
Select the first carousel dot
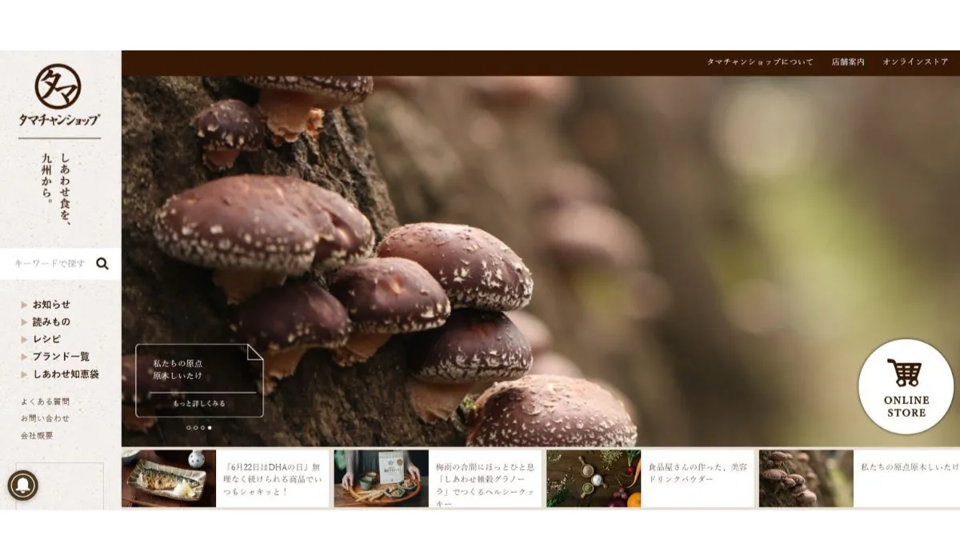tap(189, 428)
